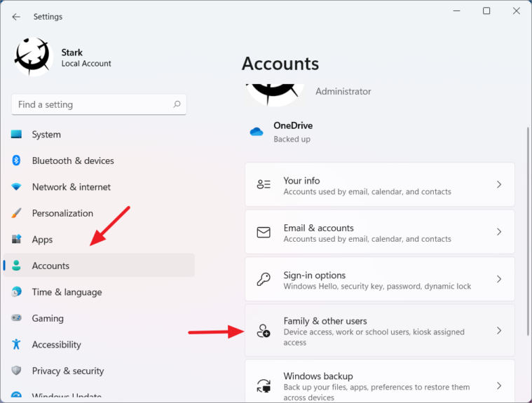Open Time & language settings

99,292
